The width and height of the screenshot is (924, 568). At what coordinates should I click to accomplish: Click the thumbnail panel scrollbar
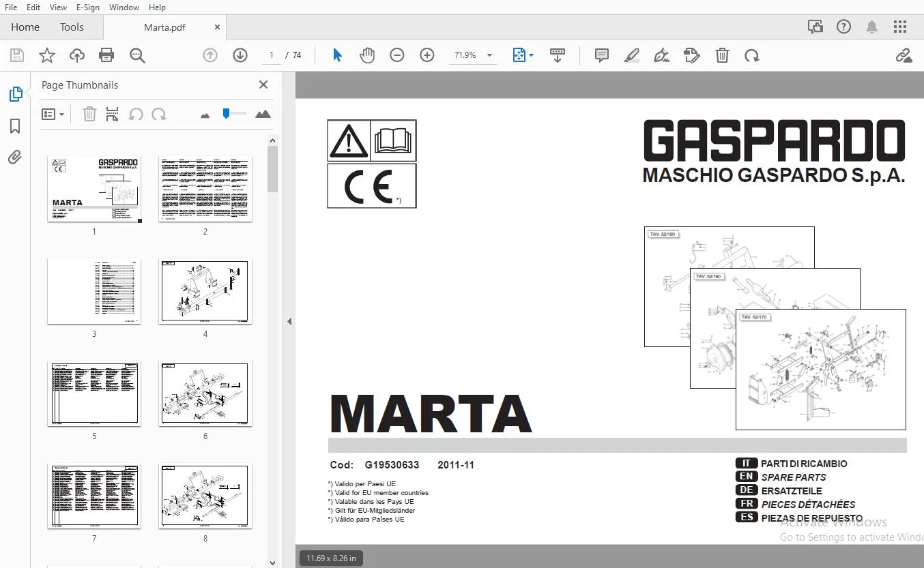pos(272,169)
